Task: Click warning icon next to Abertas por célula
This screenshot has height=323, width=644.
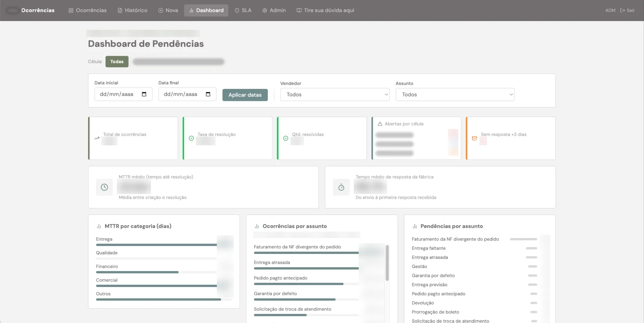Action: click(x=380, y=124)
